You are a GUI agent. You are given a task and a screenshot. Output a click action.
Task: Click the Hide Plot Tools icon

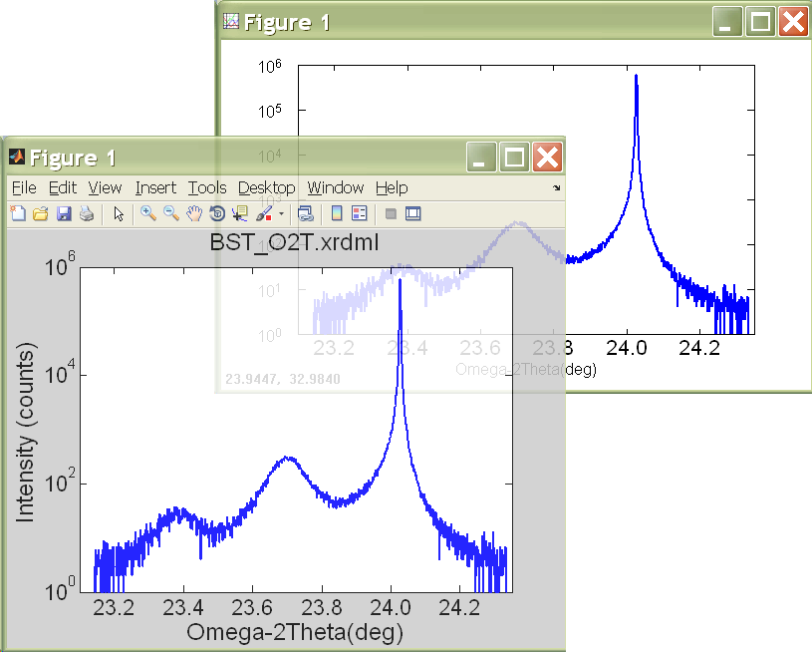click(391, 213)
